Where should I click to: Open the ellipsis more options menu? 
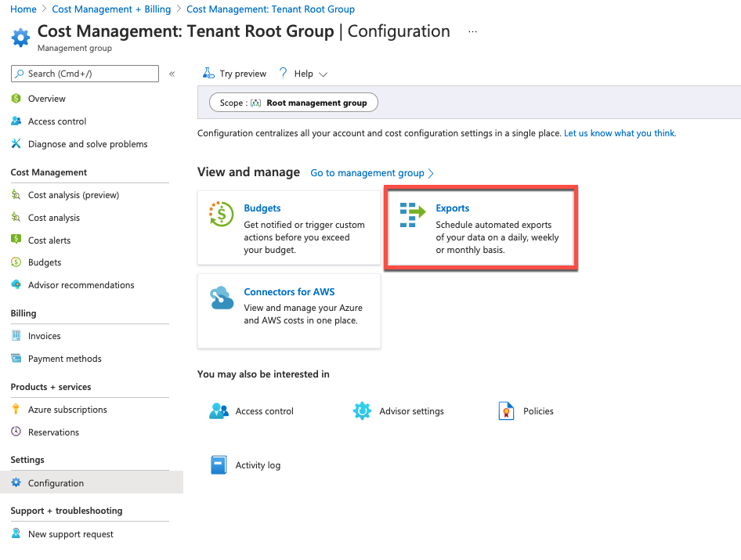point(472,32)
